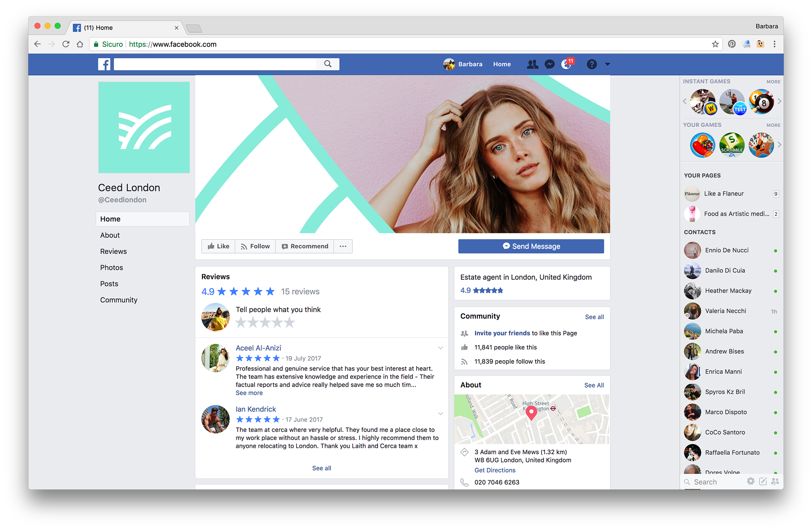Click the Get Directions link
Screen dimensions: 812x530
495,470
